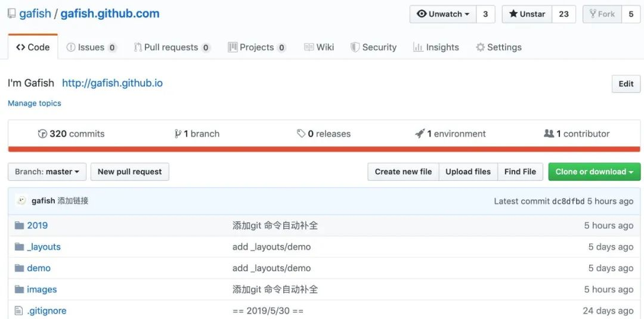
Task: Switch to the Issues tab
Action: point(91,47)
